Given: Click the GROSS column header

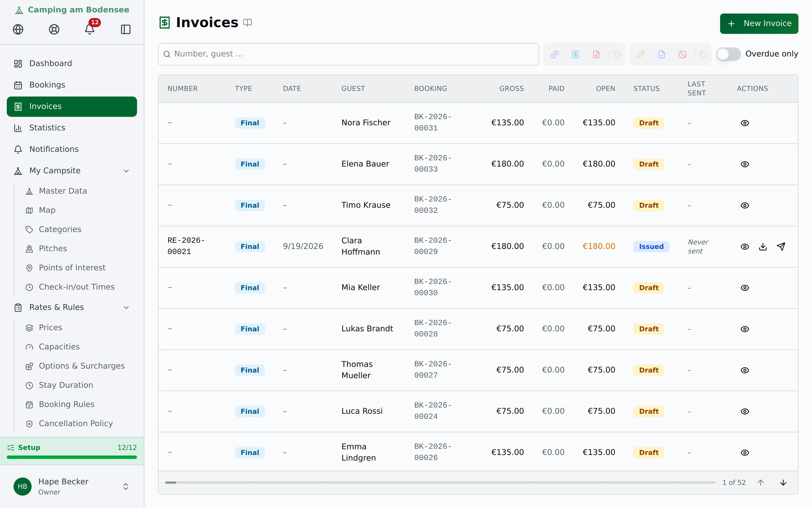Looking at the screenshot, I should (x=511, y=89).
